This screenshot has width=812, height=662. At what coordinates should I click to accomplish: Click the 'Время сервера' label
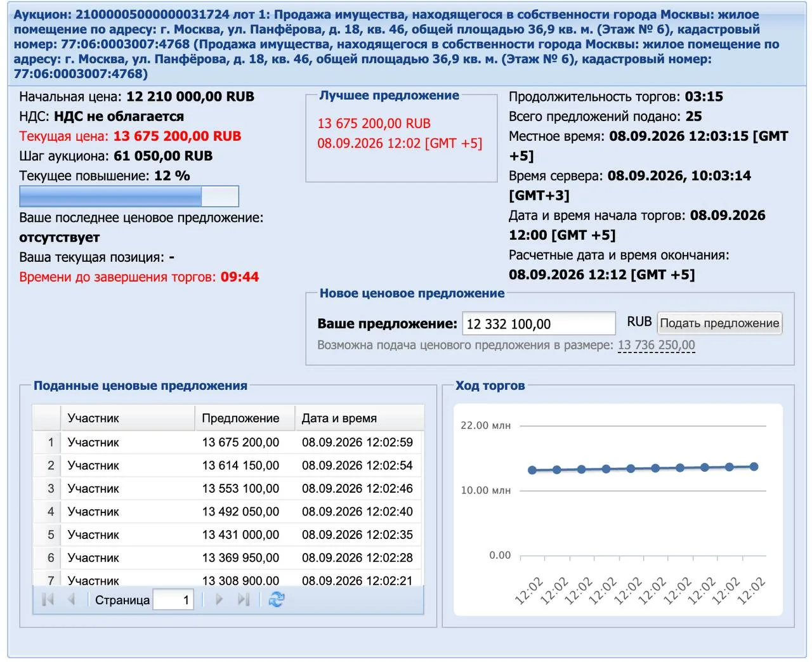(x=556, y=176)
